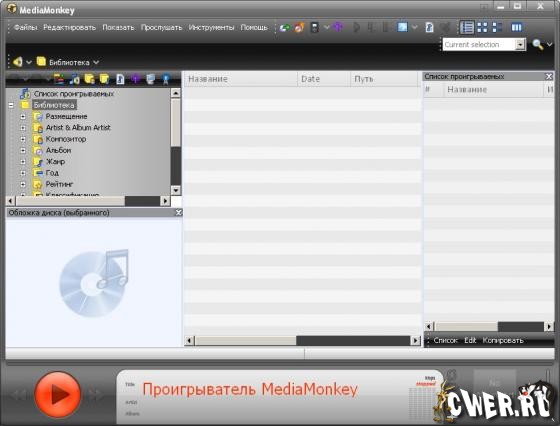This screenshot has height=426, width=560.
Task: Close the Список проигрываемых panel
Action: pos(549,76)
